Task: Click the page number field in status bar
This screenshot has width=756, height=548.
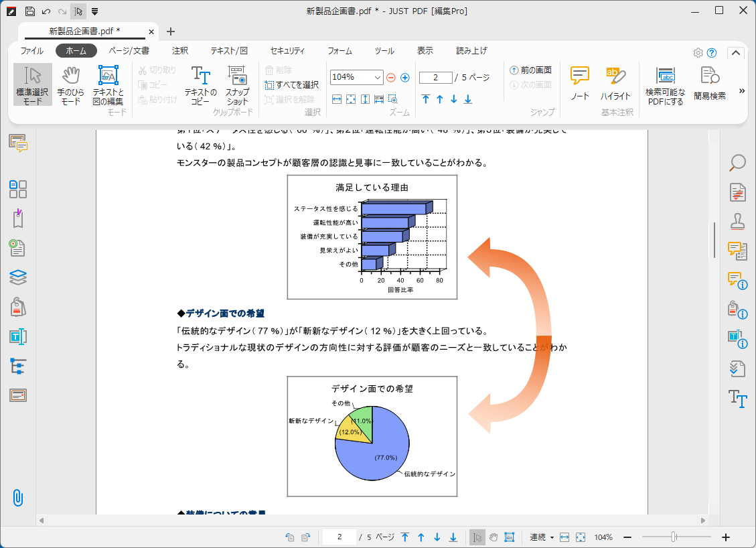Action: [339, 537]
